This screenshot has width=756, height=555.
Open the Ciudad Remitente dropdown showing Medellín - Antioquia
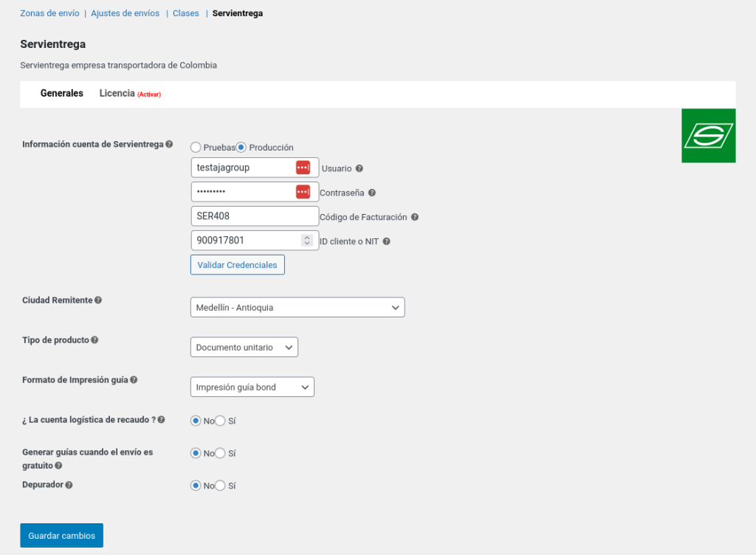[298, 307]
